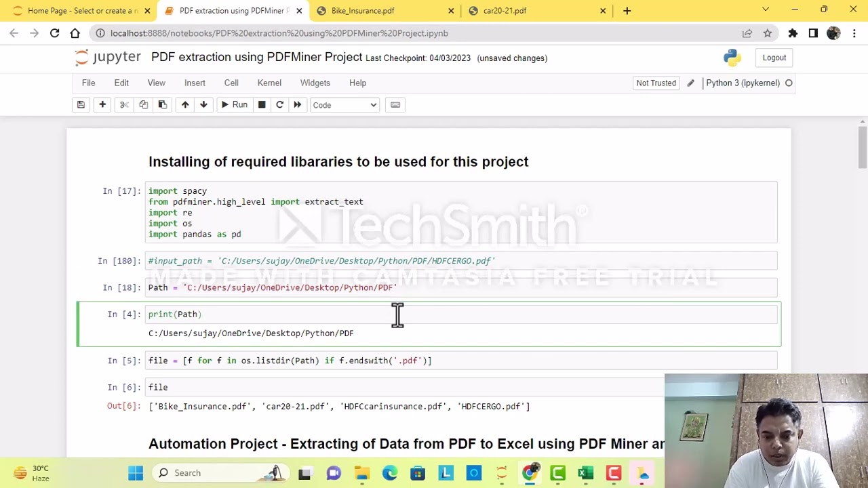The width and height of the screenshot is (868, 488).
Task: Open the Insert menu
Action: click(x=195, y=83)
